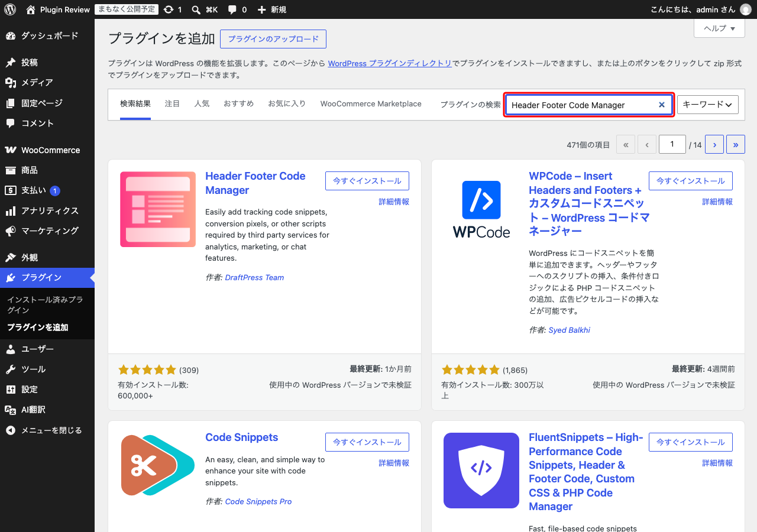Open the キーワード search type dropdown
The height and width of the screenshot is (532, 757).
click(x=708, y=105)
